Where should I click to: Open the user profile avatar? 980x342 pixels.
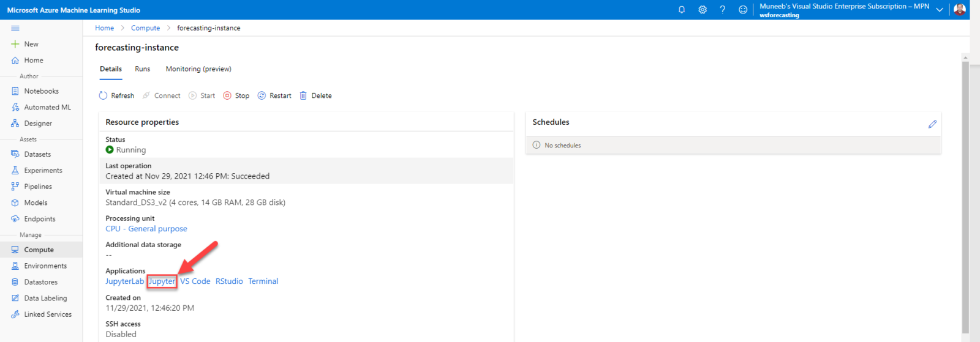(x=960, y=10)
